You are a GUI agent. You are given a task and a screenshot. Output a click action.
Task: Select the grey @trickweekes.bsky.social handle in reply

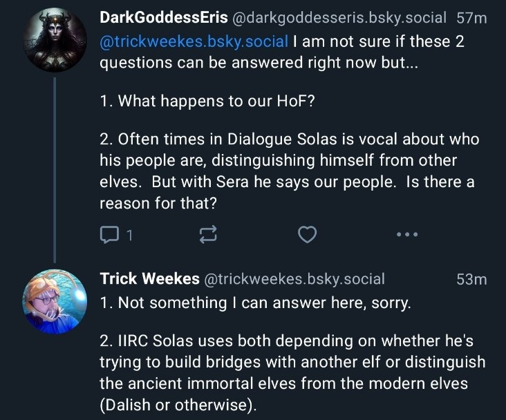coord(294,279)
